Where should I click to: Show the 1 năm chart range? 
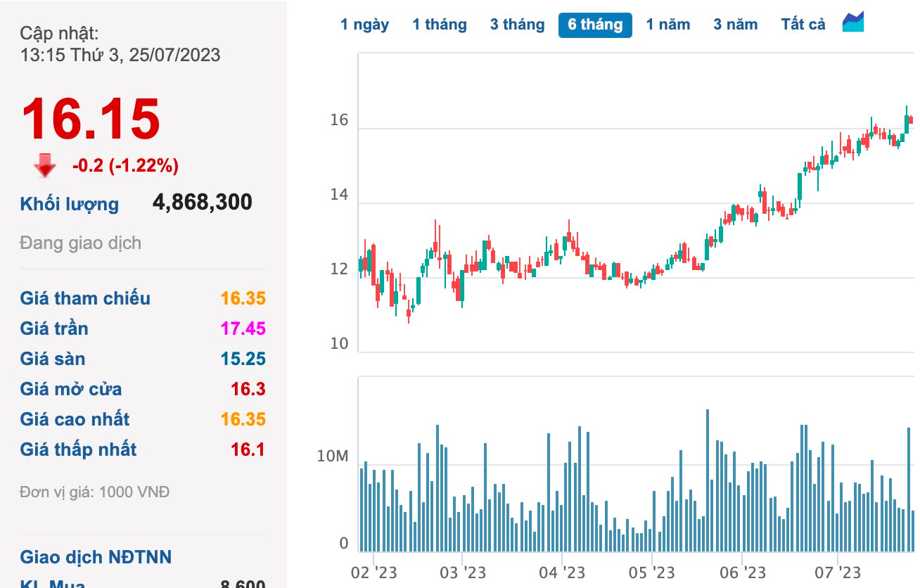668,25
